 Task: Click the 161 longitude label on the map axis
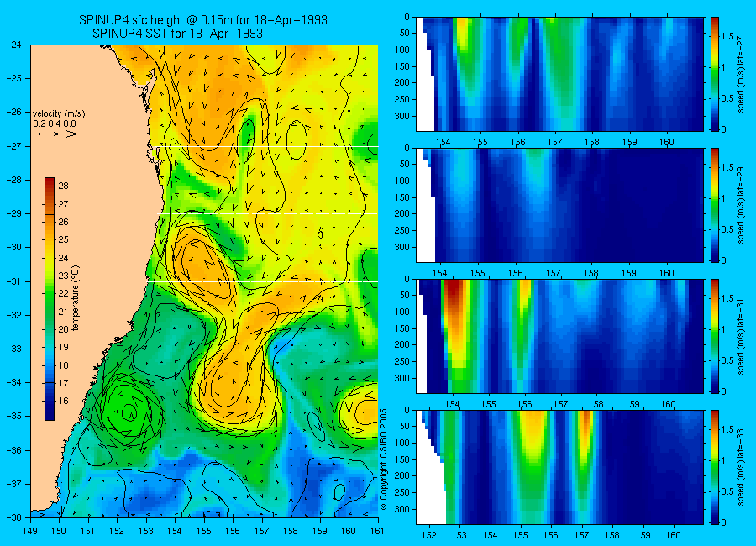click(377, 531)
